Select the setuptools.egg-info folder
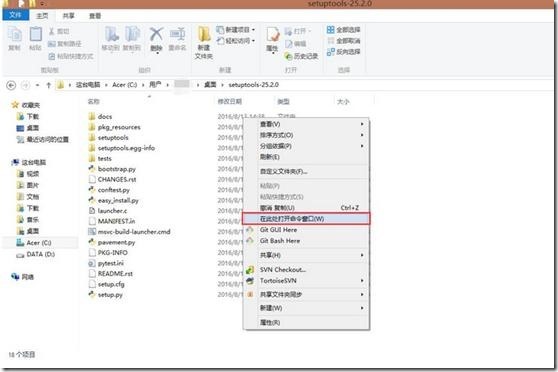Image resolution: width=558 pixels, height=372 pixels. 121,148
